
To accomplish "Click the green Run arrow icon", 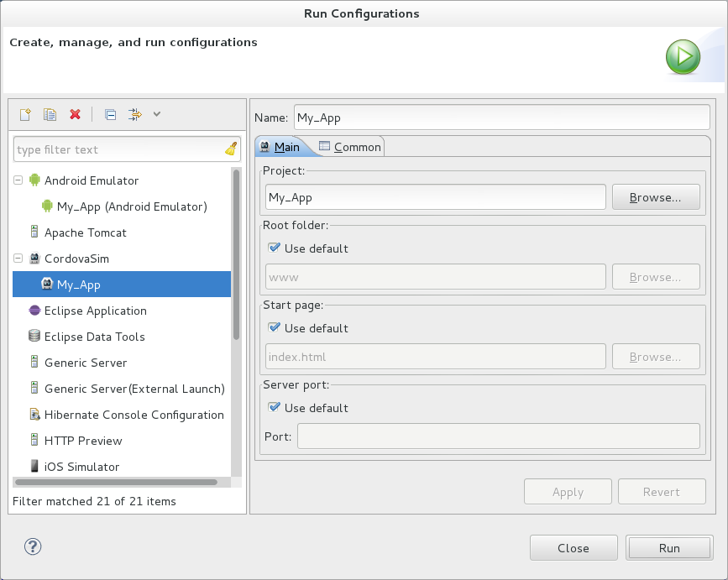I will coord(683,58).
